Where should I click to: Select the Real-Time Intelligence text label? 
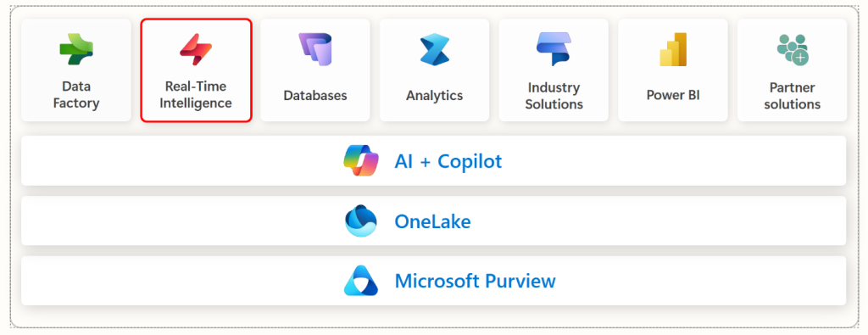[x=196, y=95]
